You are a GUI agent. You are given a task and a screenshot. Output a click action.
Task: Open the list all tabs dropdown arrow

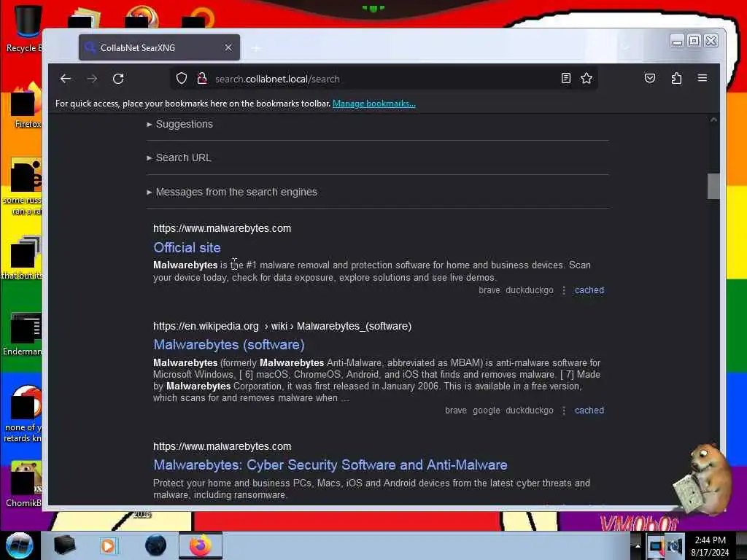625,47
